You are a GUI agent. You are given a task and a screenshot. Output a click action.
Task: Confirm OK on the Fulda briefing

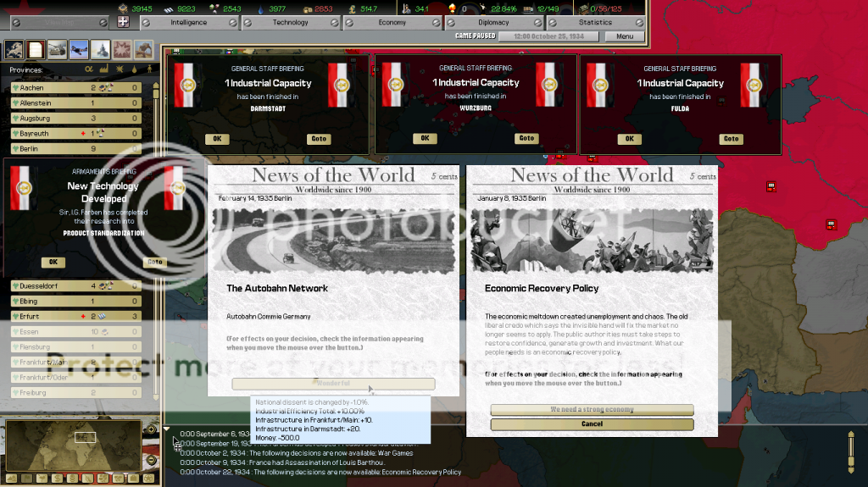click(x=630, y=139)
